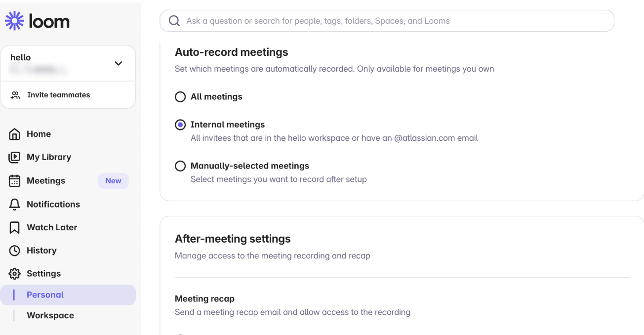Click the Notifications bell icon
The image size is (644, 335).
pos(15,204)
